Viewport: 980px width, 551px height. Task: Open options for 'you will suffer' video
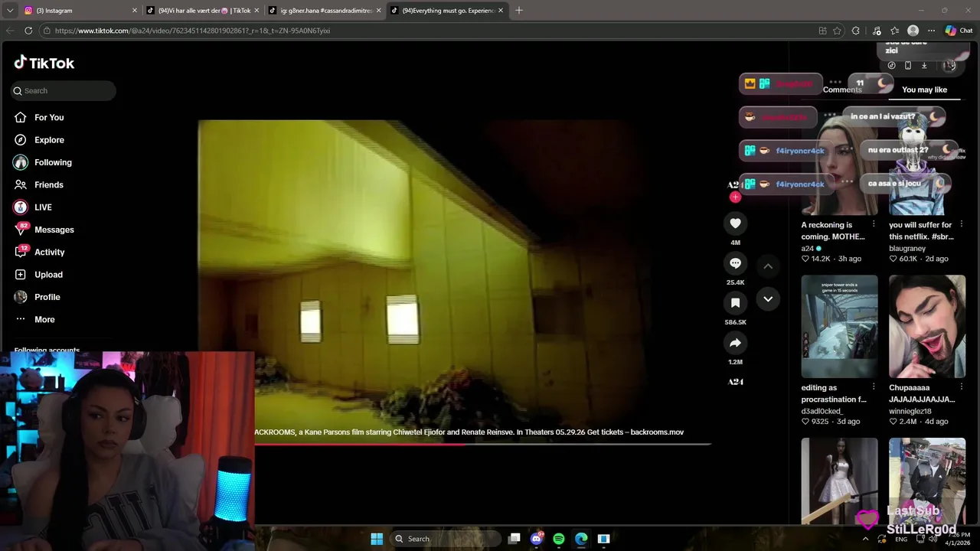[962, 224]
